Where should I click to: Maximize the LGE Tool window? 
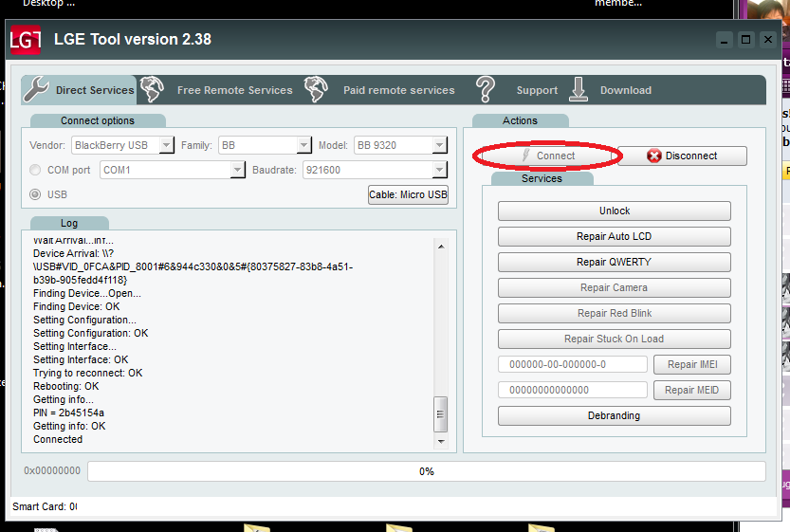click(746, 39)
